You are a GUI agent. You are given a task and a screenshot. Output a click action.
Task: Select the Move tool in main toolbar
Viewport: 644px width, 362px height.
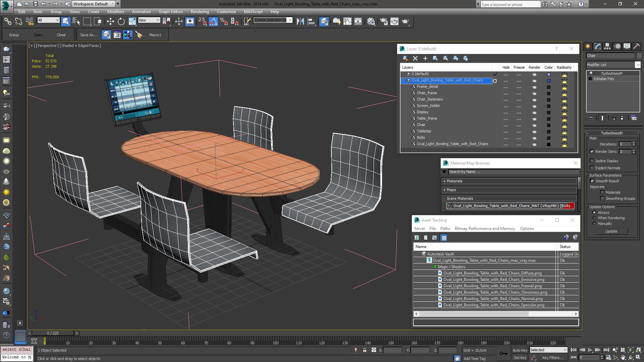tap(110, 21)
